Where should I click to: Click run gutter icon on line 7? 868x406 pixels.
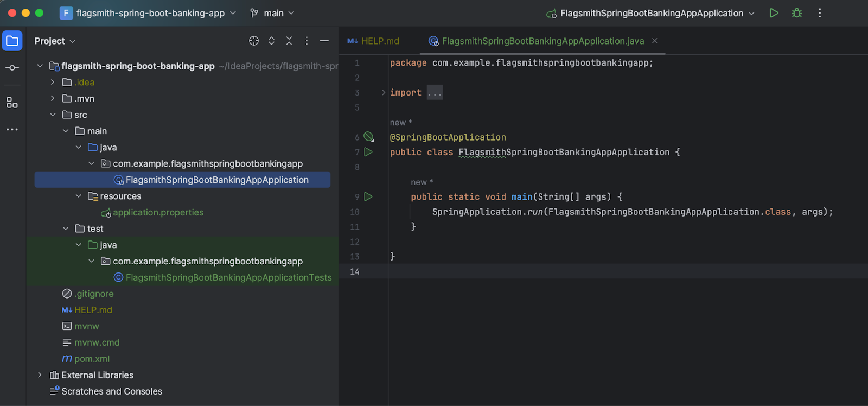click(368, 152)
